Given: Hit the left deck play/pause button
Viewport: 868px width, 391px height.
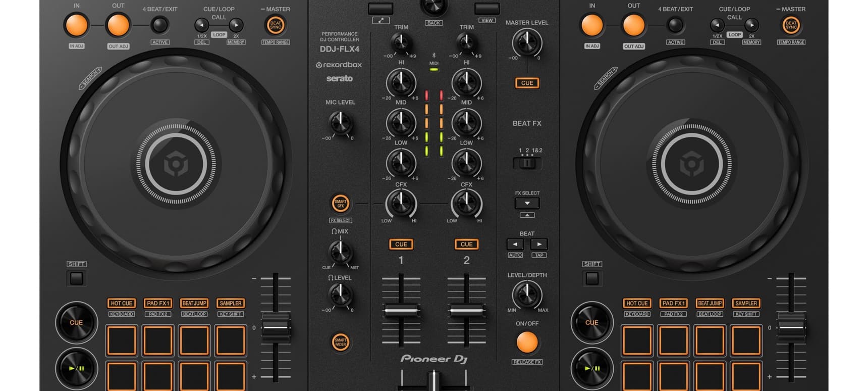Looking at the screenshot, I should click(x=76, y=368).
